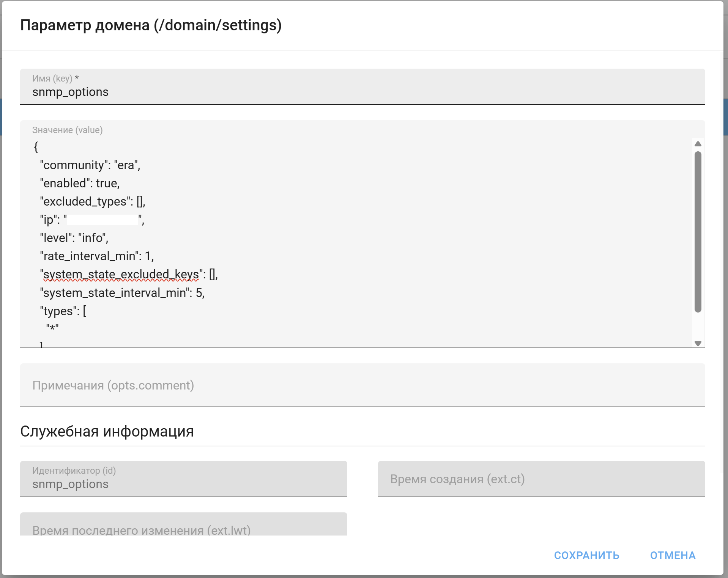Click the scroll-down arrow in value editor
The height and width of the screenshot is (578, 728).
click(x=698, y=343)
